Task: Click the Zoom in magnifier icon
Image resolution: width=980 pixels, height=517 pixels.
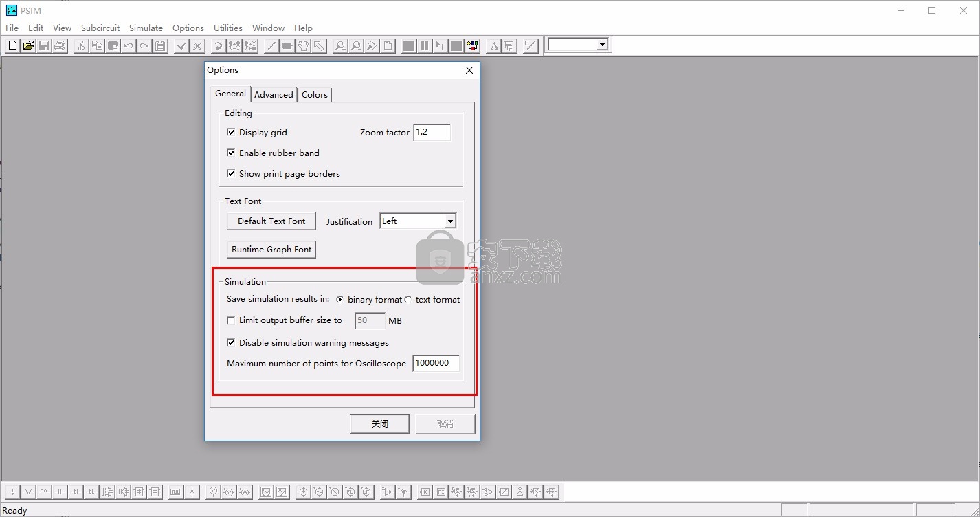Action: coord(340,45)
